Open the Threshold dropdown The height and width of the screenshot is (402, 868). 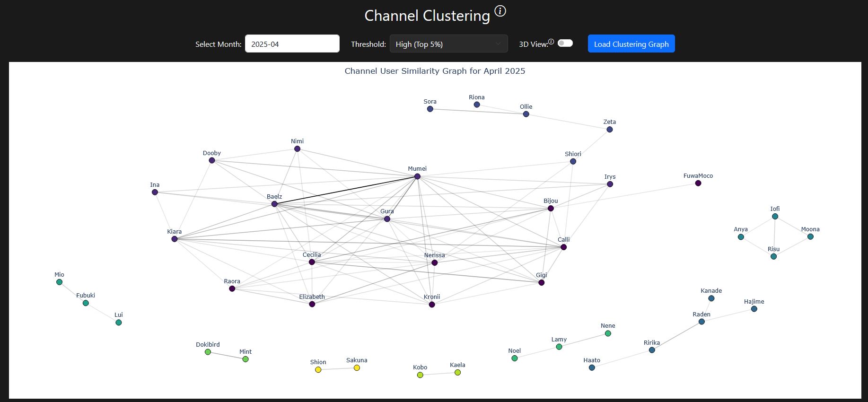[x=448, y=44]
